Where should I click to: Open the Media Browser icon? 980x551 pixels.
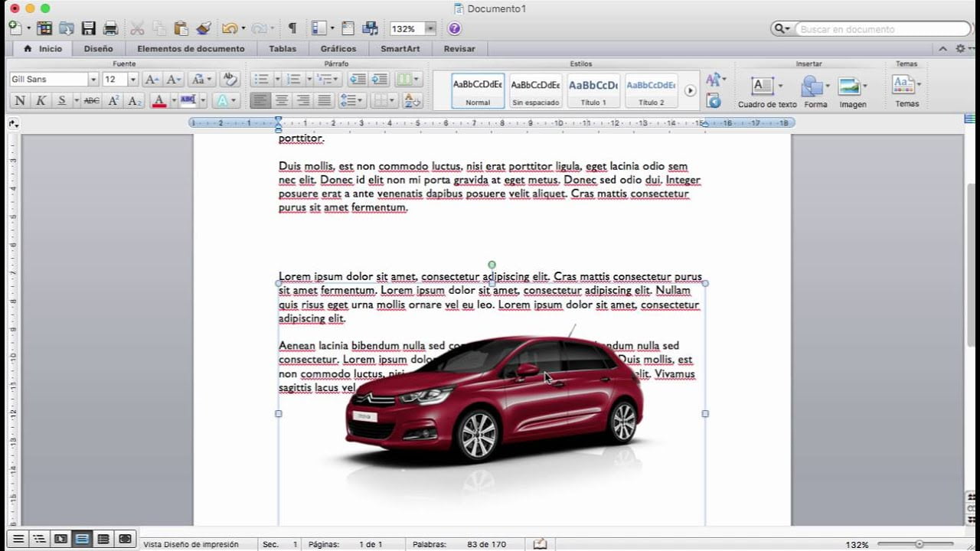[371, 28]
